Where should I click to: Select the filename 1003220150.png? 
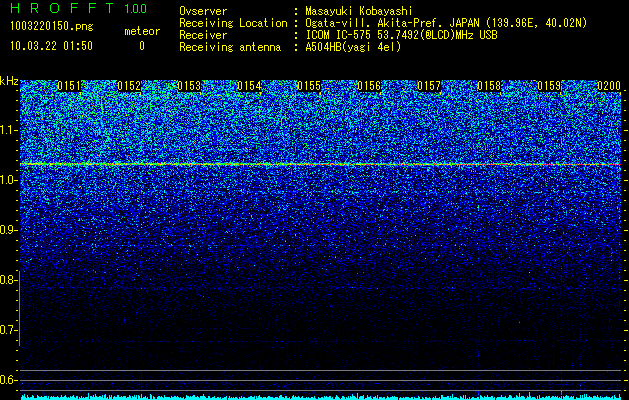point(51,26)
